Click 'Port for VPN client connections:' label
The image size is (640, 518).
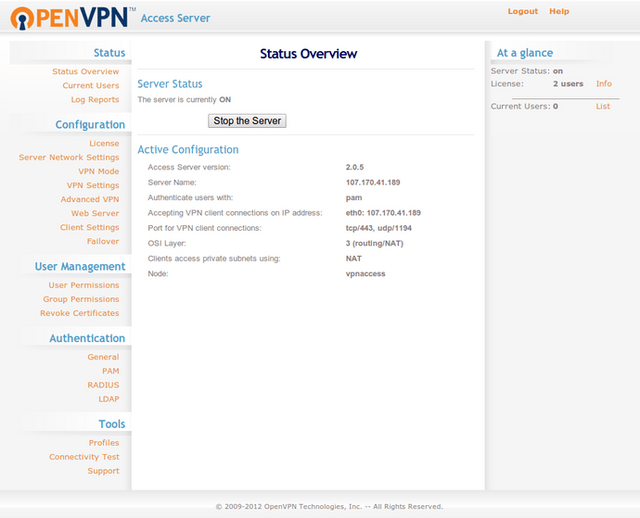click(204, 228)
